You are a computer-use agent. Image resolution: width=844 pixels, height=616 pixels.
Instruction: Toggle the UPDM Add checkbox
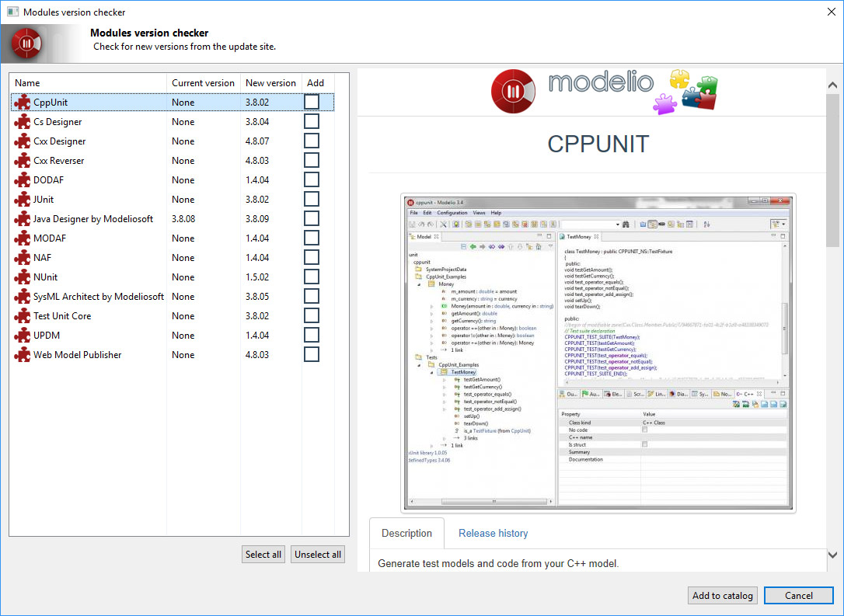[x=312, y=335]
